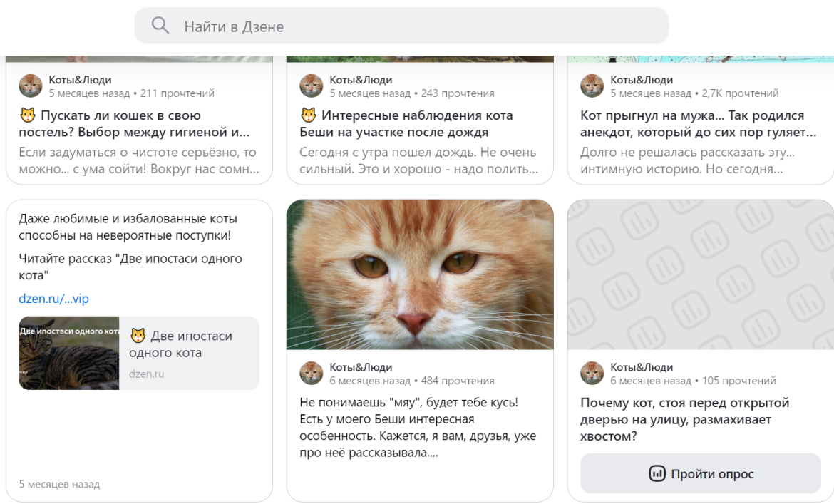The image size is (834, 504).
Task: Follow the dzen.ru/...vip link
Action: [x=53, y=299]
